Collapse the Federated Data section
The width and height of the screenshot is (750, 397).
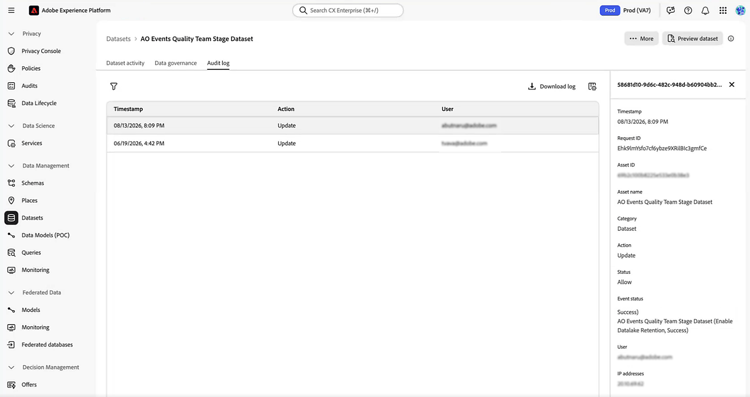(x=11, y=293)
